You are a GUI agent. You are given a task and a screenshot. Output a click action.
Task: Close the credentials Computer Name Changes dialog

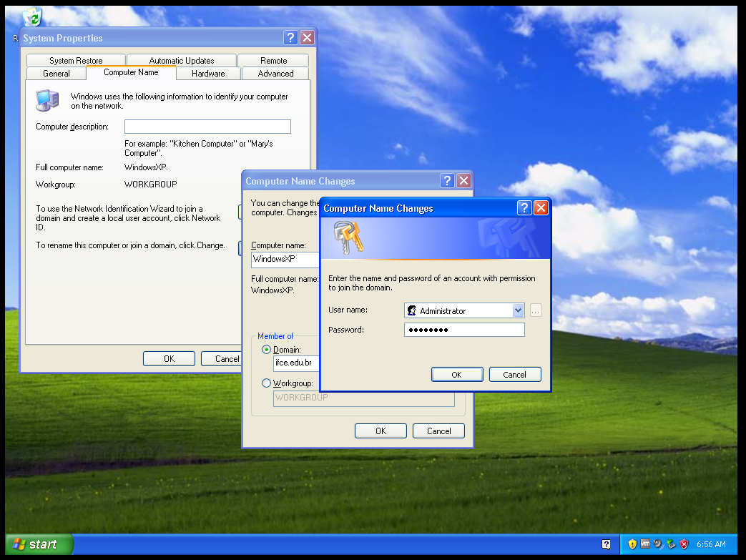click(541, 208)
